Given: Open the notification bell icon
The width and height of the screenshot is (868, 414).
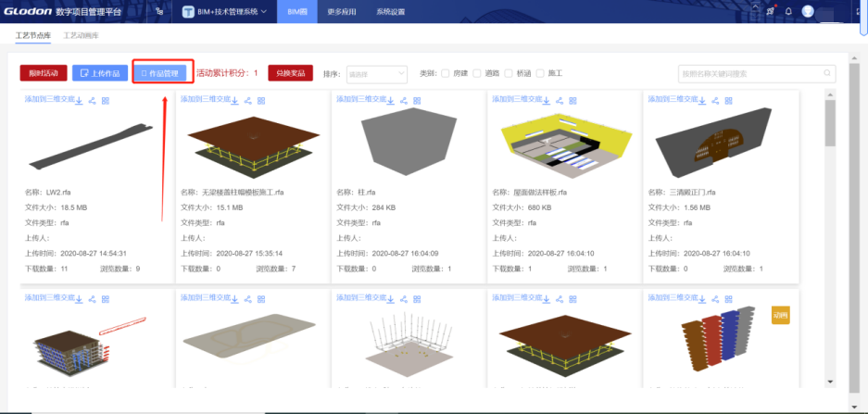Looking at the screenshot, I should 789,12.
